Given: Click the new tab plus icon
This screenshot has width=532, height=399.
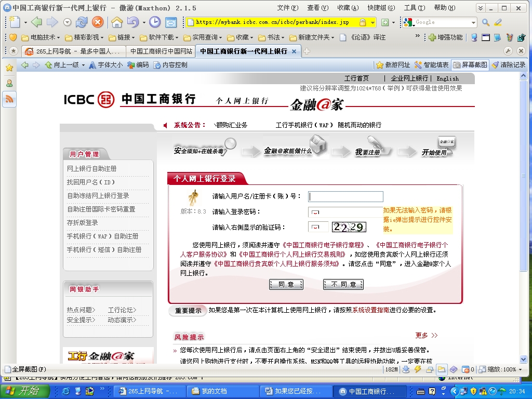Looking at the screenshot, I should 307,51.
